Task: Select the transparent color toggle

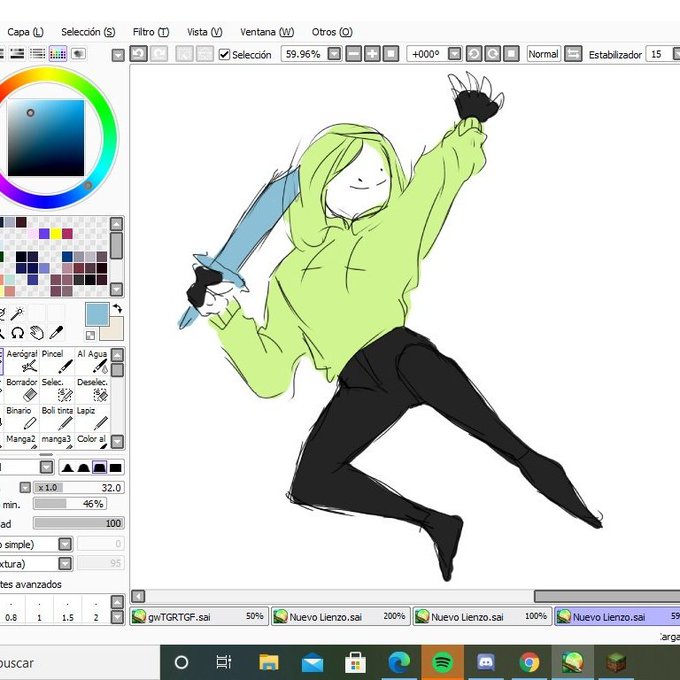Action: coord(90,335)
